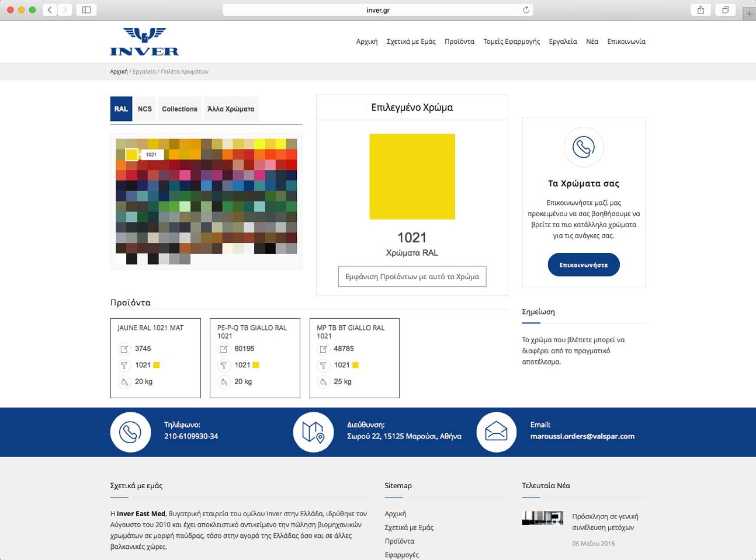
Task: Open the Εργαλεία navigation menu
Action: 563,41
